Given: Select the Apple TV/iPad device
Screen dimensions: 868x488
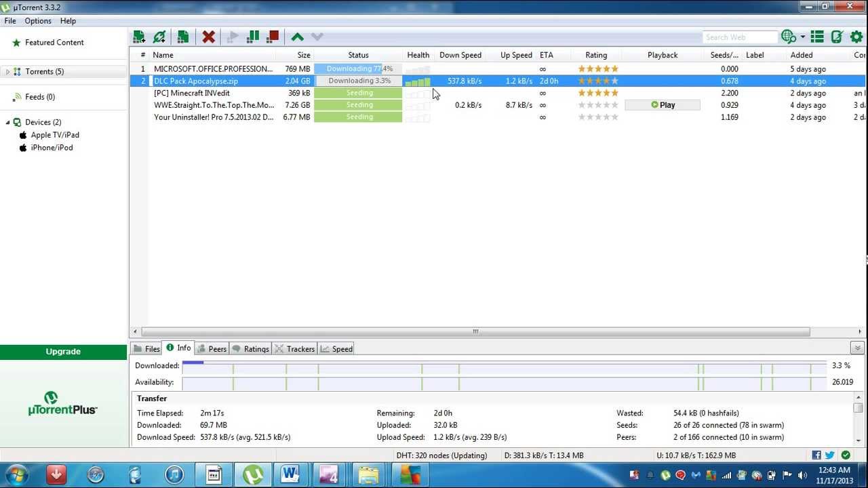Looking at the screenshot, I should click(x=55, y=135).
